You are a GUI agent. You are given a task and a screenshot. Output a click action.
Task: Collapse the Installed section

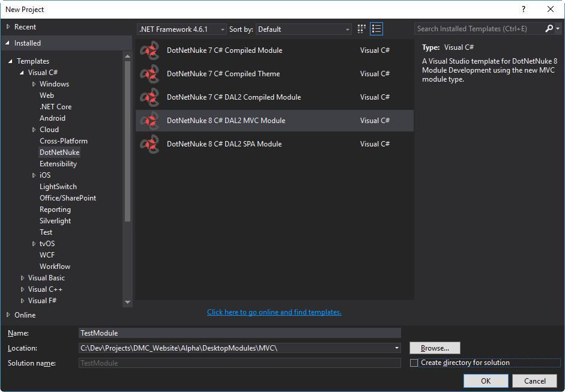pos(8,43)
